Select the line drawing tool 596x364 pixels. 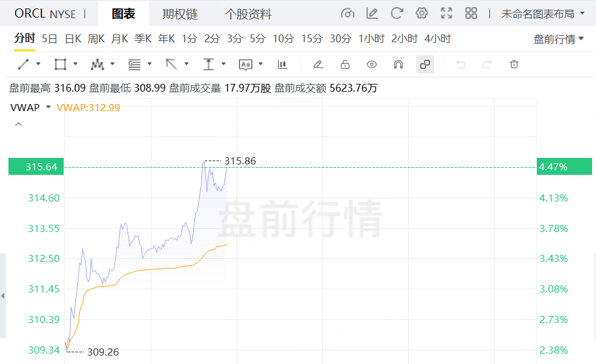click(x=23, y=64)
